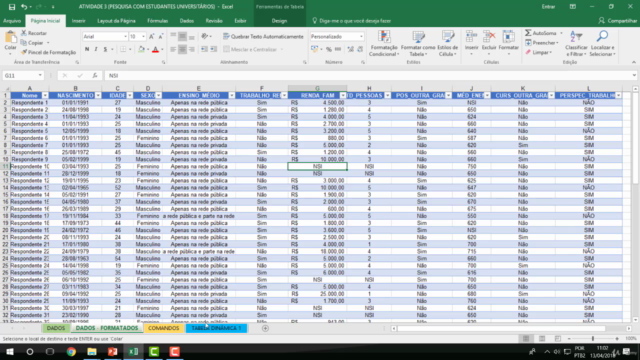Open filter dropdown for Nome column
Screen dimensions: 640x360
coord(45,96)
